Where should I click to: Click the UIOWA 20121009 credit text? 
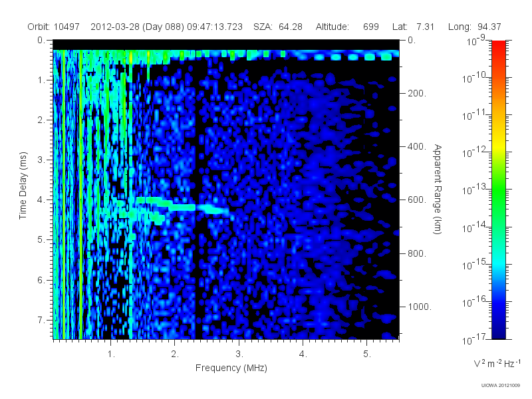coord(501,385)
